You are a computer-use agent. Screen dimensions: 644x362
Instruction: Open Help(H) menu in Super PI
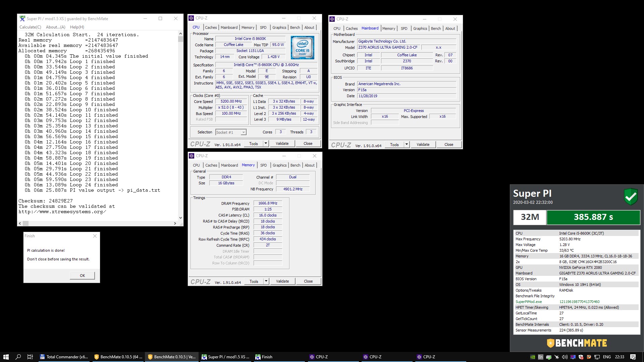77,27
